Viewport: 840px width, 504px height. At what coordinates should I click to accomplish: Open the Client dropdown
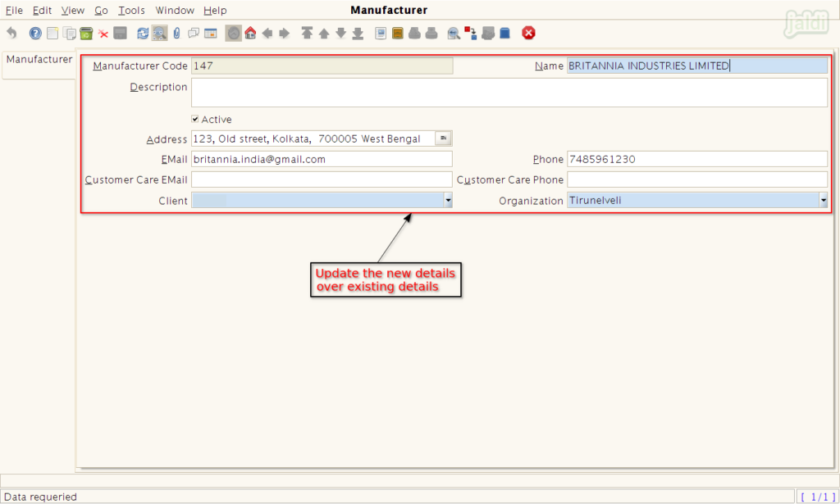point(448,201)
